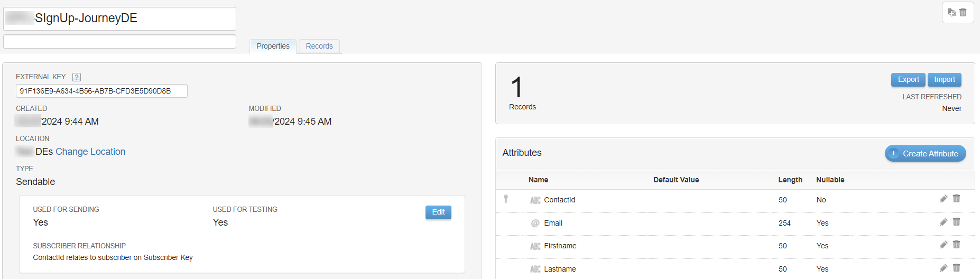980x279 pixels.
Task: Edit the Firstname attribute with its pencil icon
Action: tap(944, 245)
